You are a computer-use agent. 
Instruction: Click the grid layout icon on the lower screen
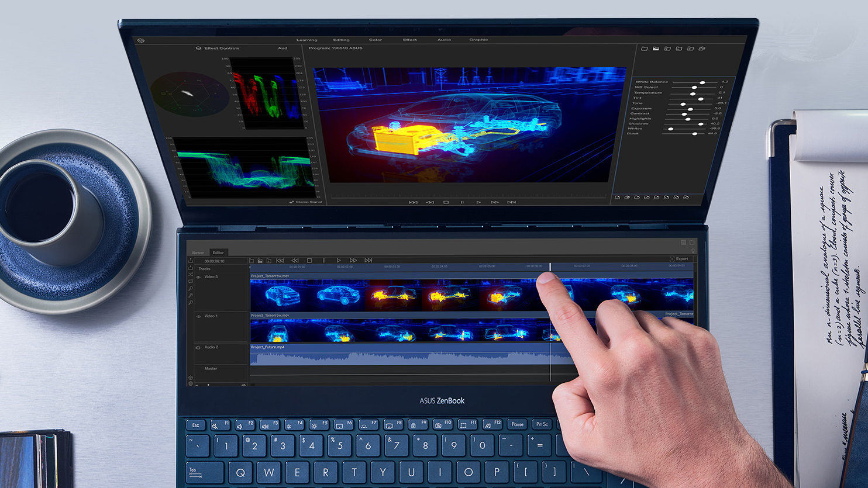pos(683,242)
